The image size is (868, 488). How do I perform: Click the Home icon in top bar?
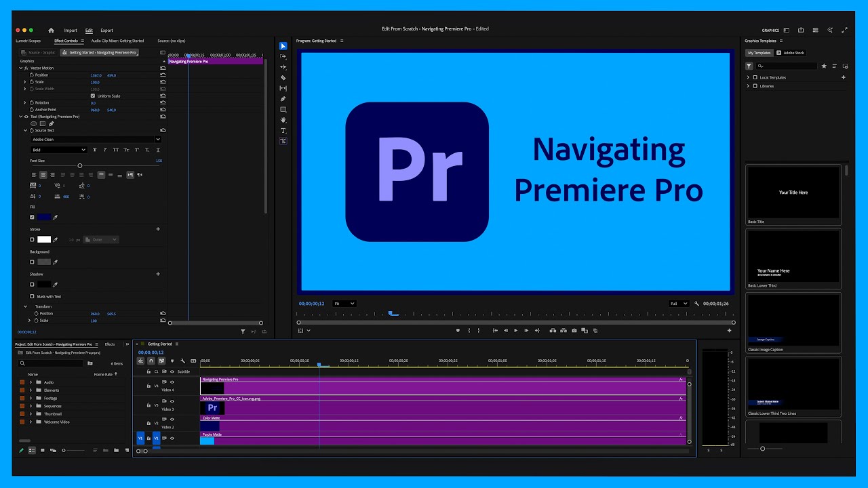[x=51, y=30]
